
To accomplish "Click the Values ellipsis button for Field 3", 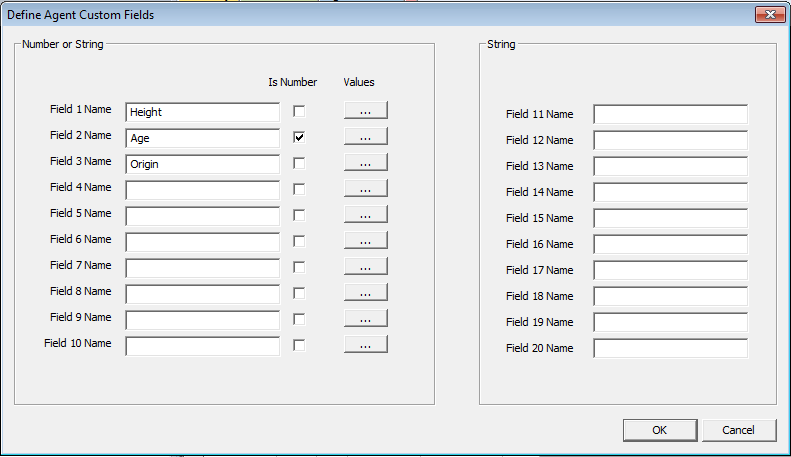I will pos(365,163).
